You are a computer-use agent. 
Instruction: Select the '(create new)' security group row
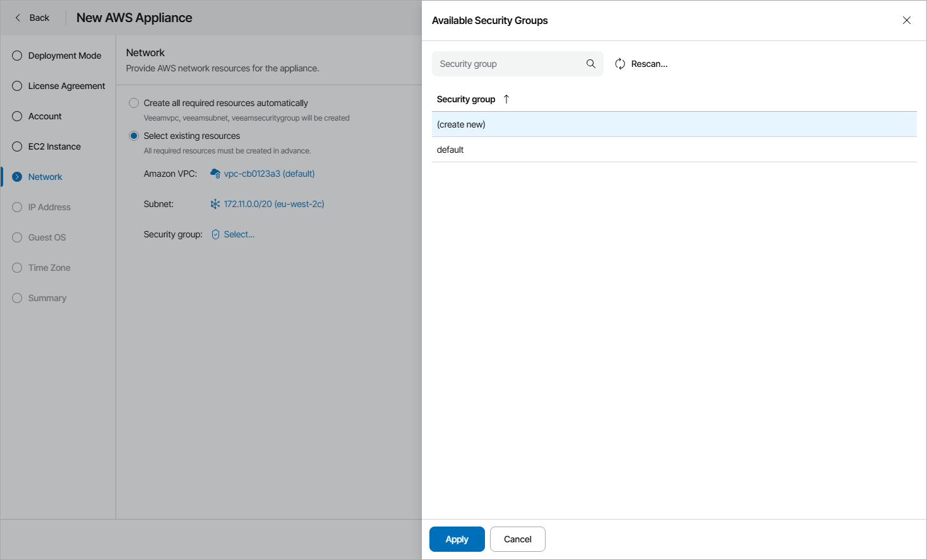coord(674,124)
